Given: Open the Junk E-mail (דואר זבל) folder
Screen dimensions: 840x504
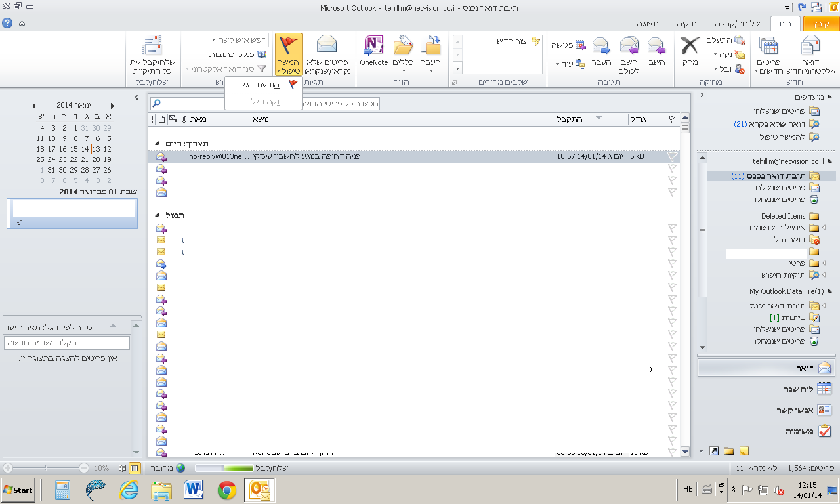Looking at the screenshot, I should coord(797,240).
